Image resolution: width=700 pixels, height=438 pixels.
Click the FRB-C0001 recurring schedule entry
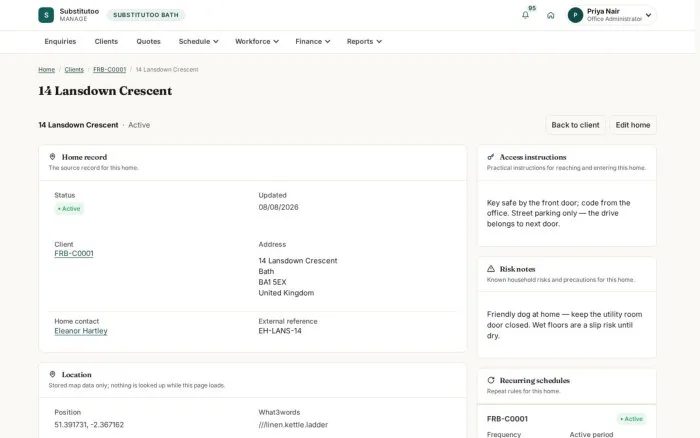(507, 419)
